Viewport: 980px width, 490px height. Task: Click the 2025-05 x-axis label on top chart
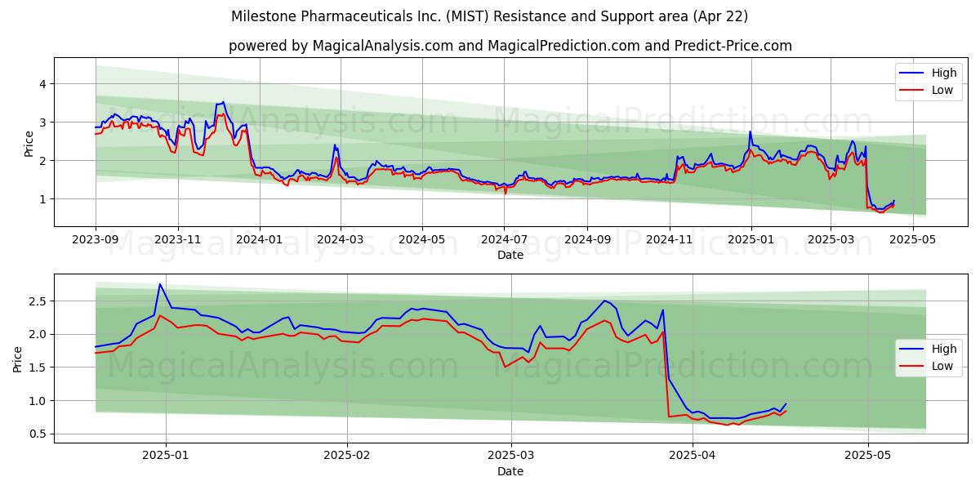pos(913,241)
